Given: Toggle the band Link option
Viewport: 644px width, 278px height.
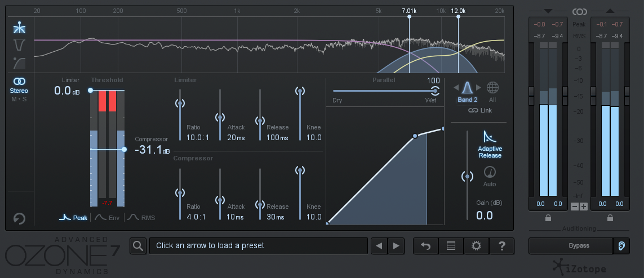Looking at the screenshot, I should (479, 110).
